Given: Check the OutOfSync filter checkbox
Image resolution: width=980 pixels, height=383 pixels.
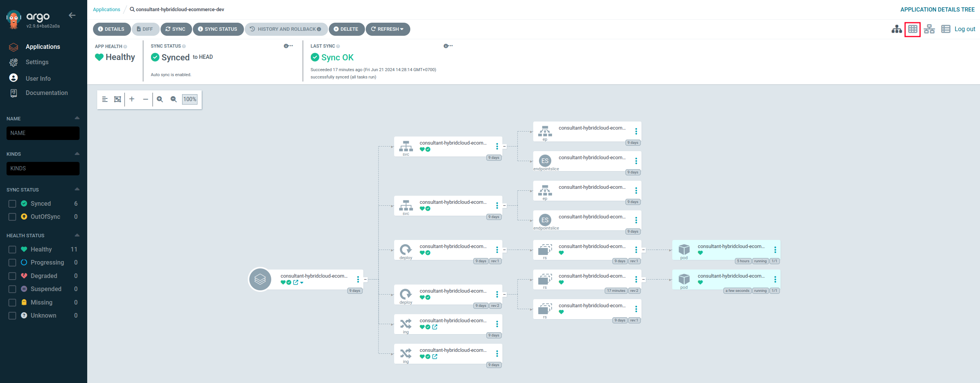Looking at the screenshot, I should point(12,217).
